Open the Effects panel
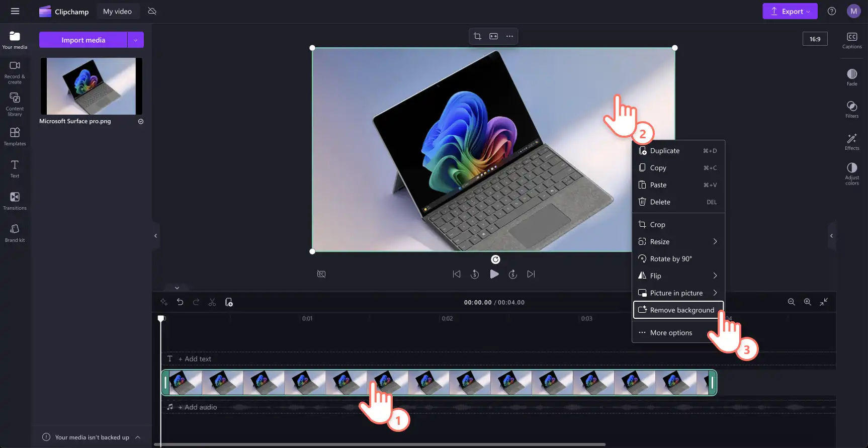Screen dimensions: 868x448 (852, 141)
